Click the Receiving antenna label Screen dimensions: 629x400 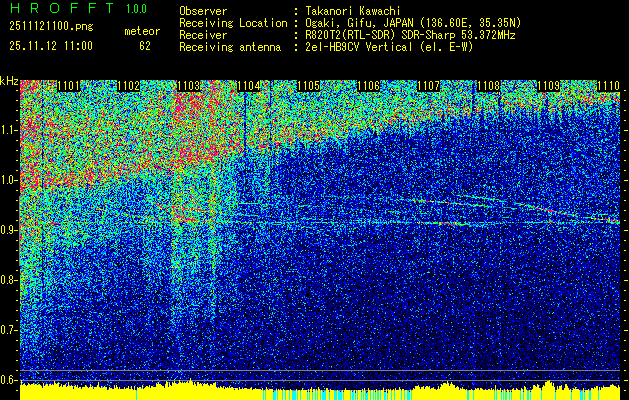230,47
